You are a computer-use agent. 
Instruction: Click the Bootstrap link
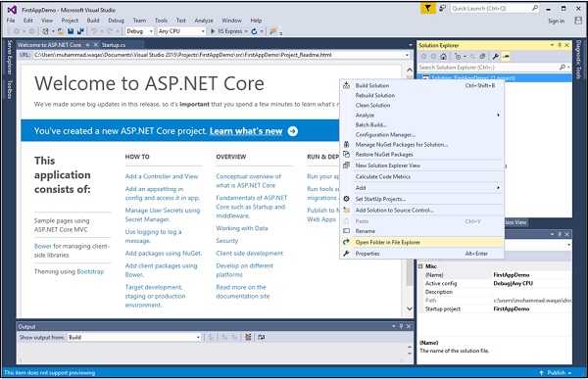click(x=90, y=271)
